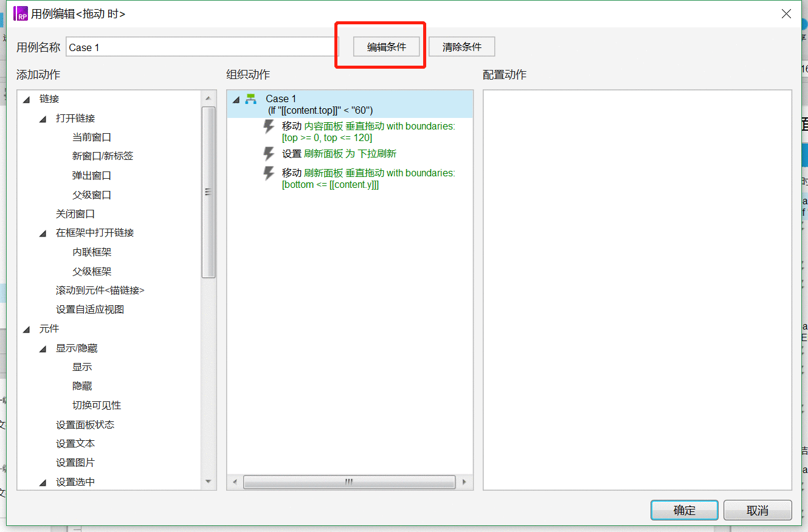808x532 pixels.
Task: Click the lightning icon for 移动 内容面板 action
Action: (269, 127)
